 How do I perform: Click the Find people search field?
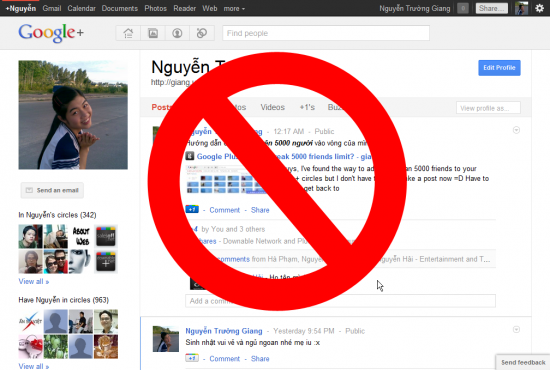point(326,33)
